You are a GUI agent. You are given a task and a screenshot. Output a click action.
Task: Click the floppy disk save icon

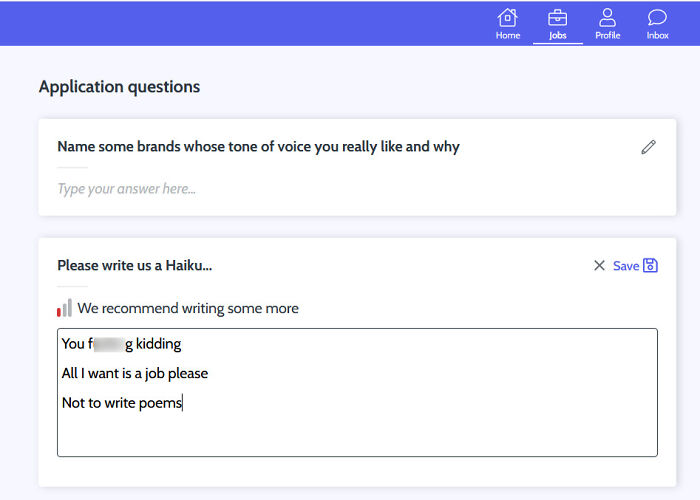(650, 265)
